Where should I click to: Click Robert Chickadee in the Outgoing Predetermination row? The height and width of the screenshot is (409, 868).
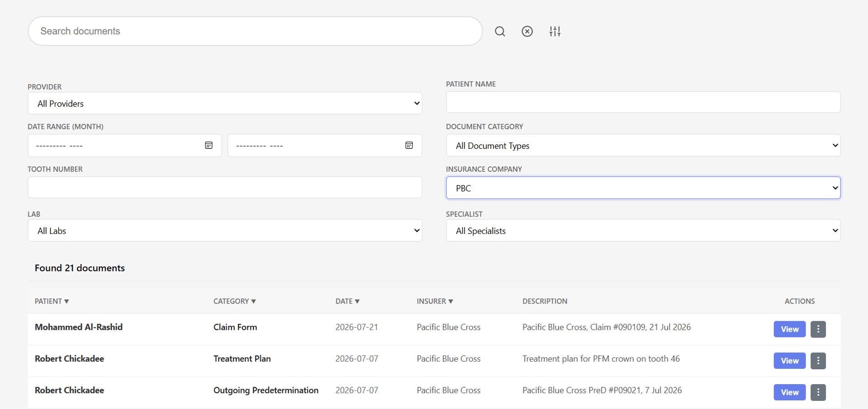(x=70, y=390)
